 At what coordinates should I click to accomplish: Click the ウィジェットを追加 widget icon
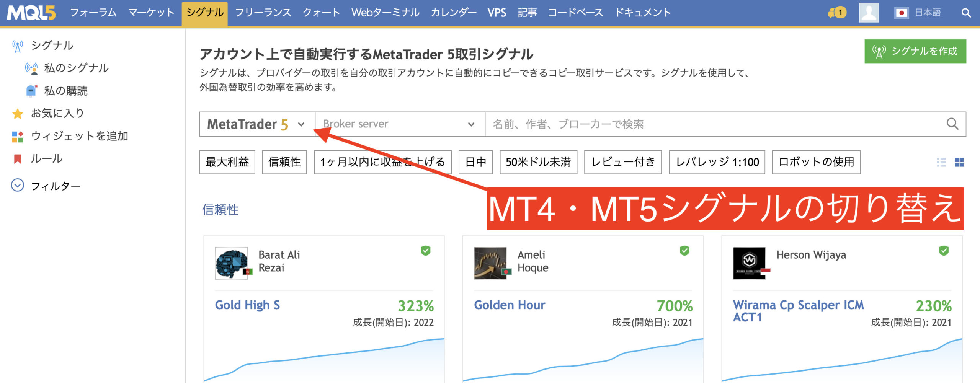[18, 136]
